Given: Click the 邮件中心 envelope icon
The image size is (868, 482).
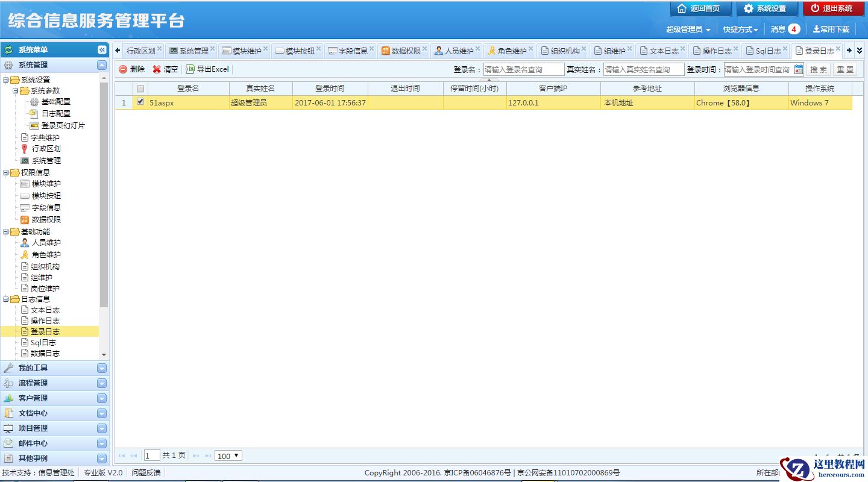Looking at the screenshot, I should 8,443.
